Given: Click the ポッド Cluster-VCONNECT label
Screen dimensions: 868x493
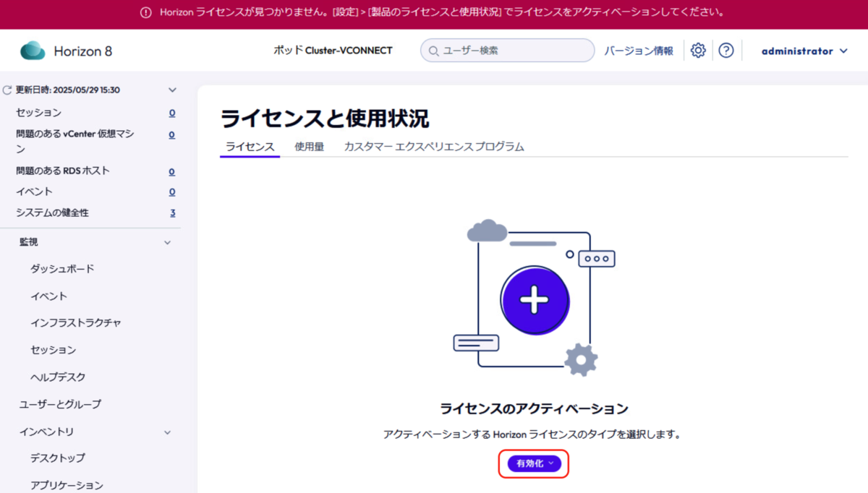Looking at the screenshot, I should coord(333,51).
